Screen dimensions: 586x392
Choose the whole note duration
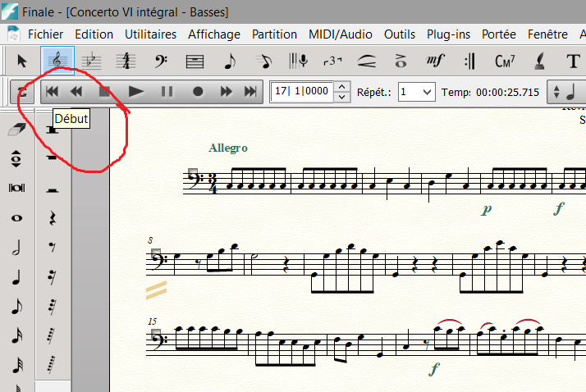tap(16, 218)
